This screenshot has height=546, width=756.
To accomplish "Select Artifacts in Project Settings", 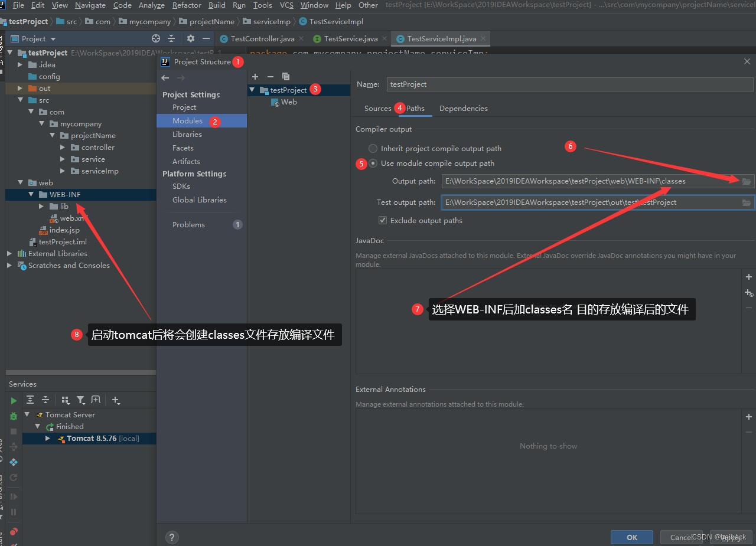I will [186, 162].
